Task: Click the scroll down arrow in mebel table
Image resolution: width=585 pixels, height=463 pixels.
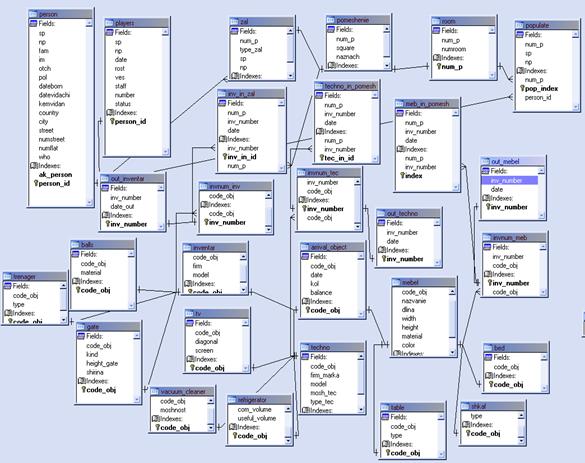Action: click(452, 352)
